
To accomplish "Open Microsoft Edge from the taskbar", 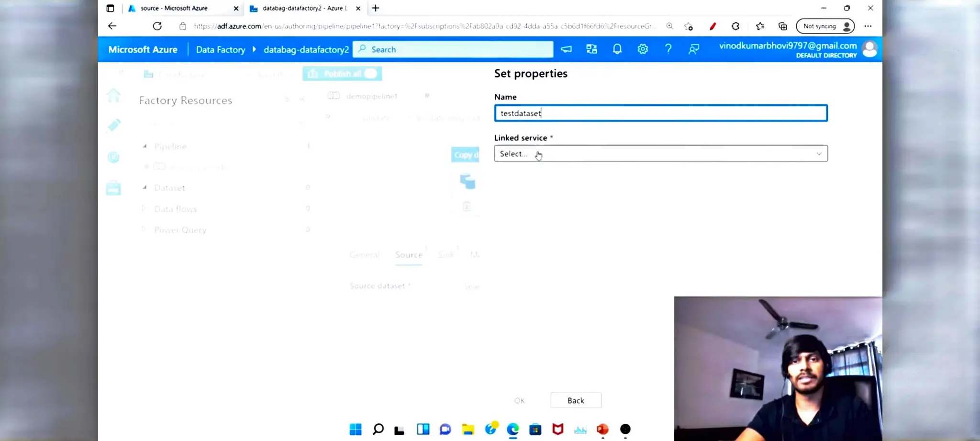I will point(513,429).
